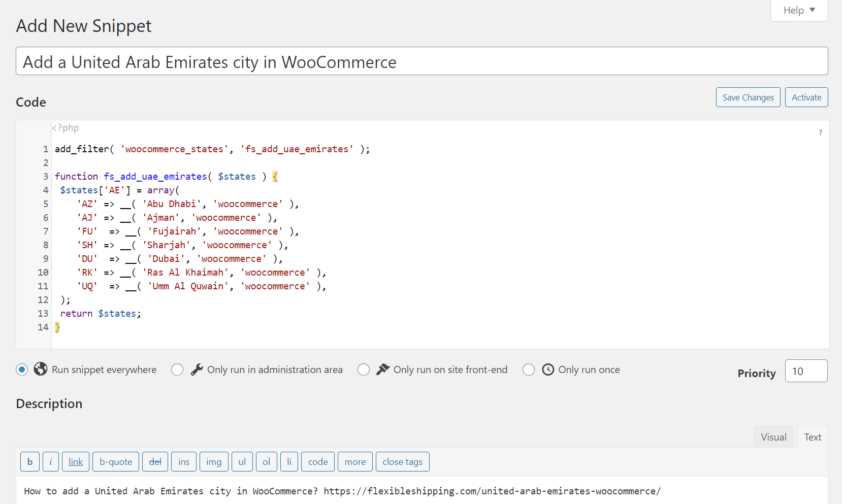Viewport: 842px width, 504px height.
Task: Insert an image with img button
Action: [214, 462]
